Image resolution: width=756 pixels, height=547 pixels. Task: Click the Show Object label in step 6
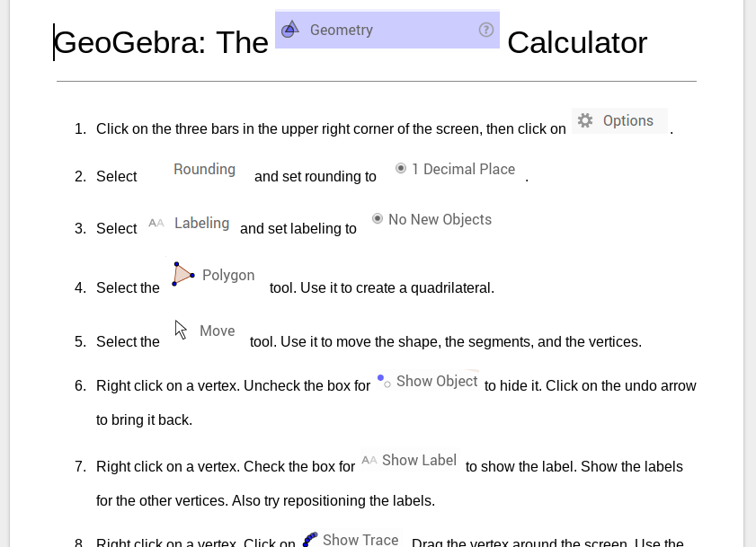pyautogui.click(x=437, y=381)
